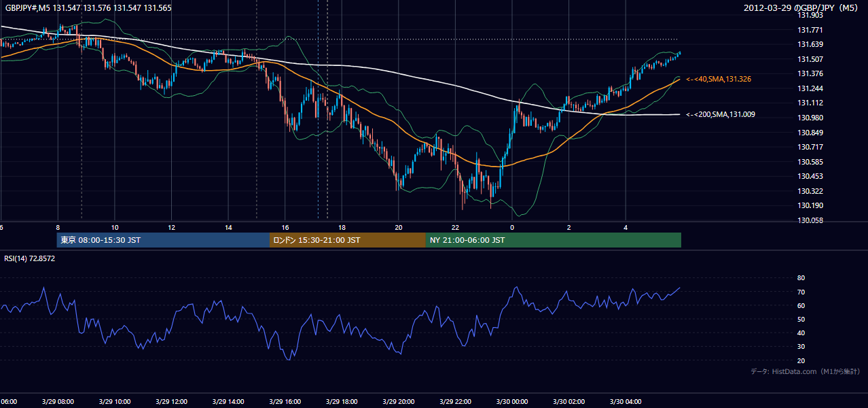Click hour tick 16 under the price chart
This screenshot has height=408, width=868.
(285, 228)
